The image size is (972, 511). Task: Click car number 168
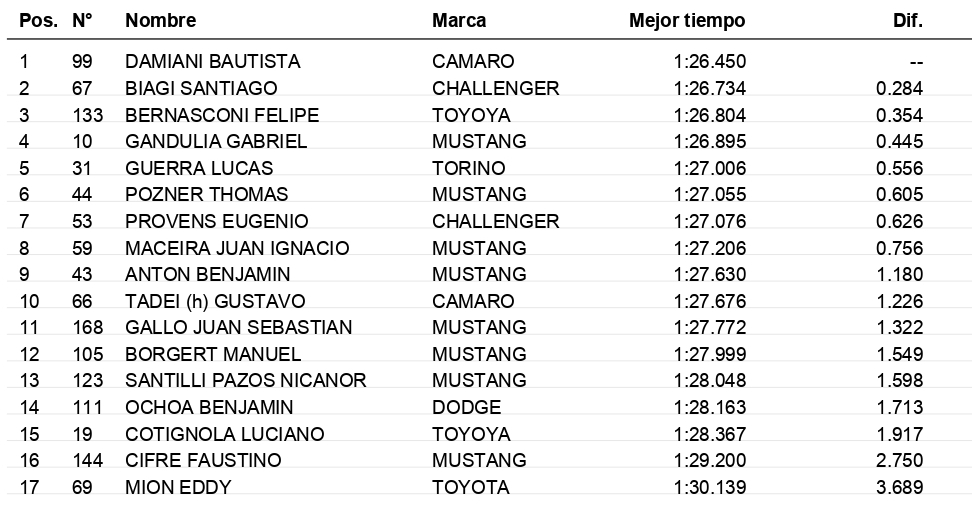87,327
